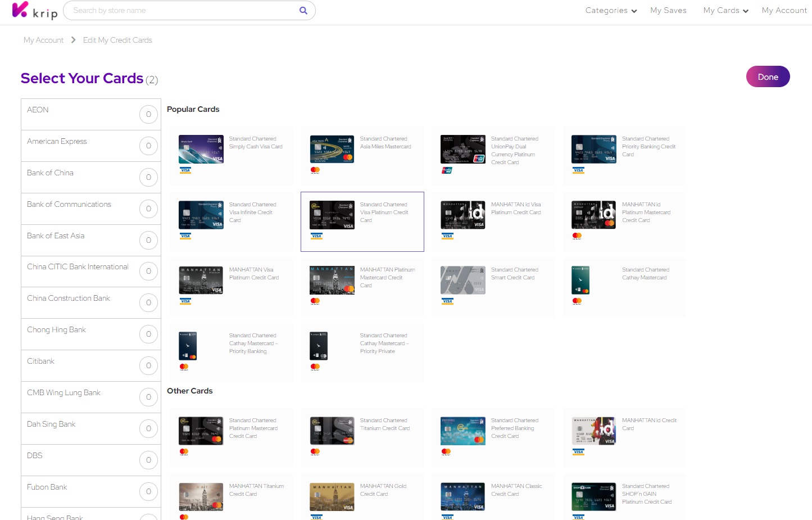Screen dimensions: 812x520
Task: Click the Simply Cash Visa Card image
Action: [201, 149]
